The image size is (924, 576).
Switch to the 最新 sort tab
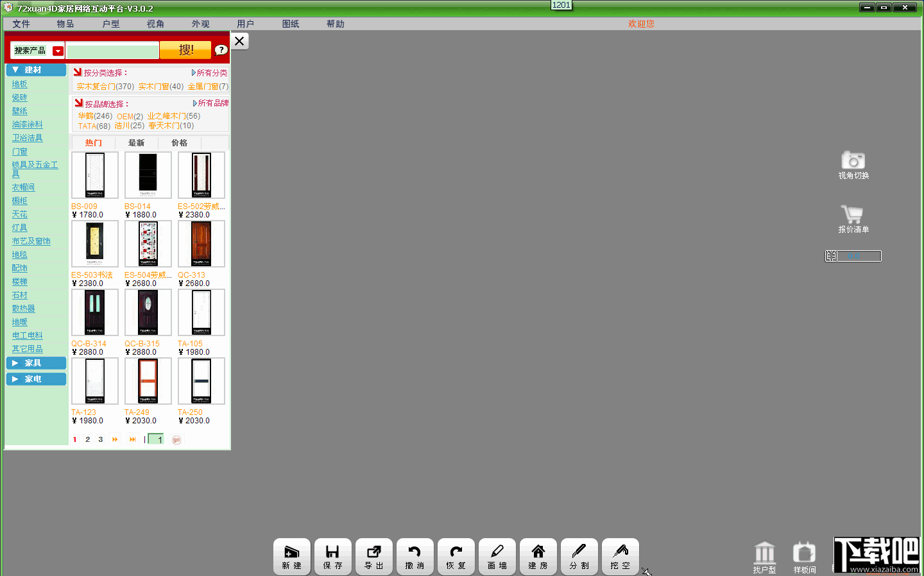tap(137, 143)
